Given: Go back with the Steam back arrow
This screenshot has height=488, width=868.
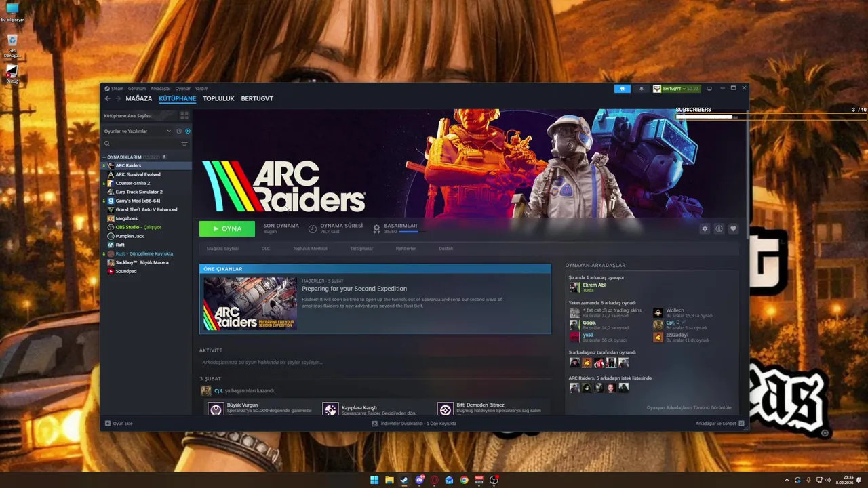Looking at the screenshot, I should tap(107, 98).
